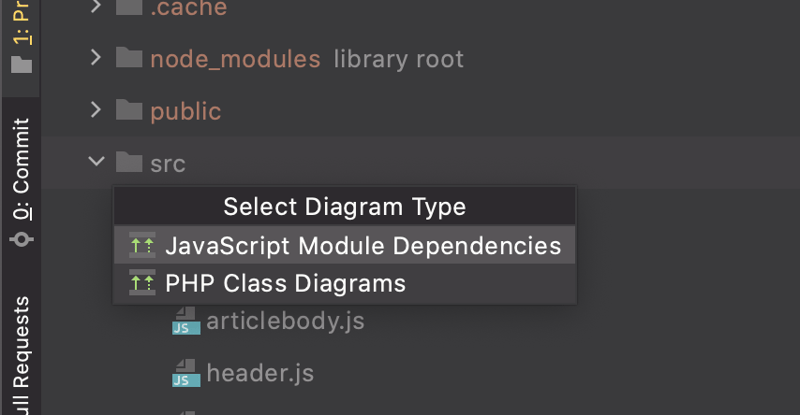Expand the public folder chevron

point(96,111)
